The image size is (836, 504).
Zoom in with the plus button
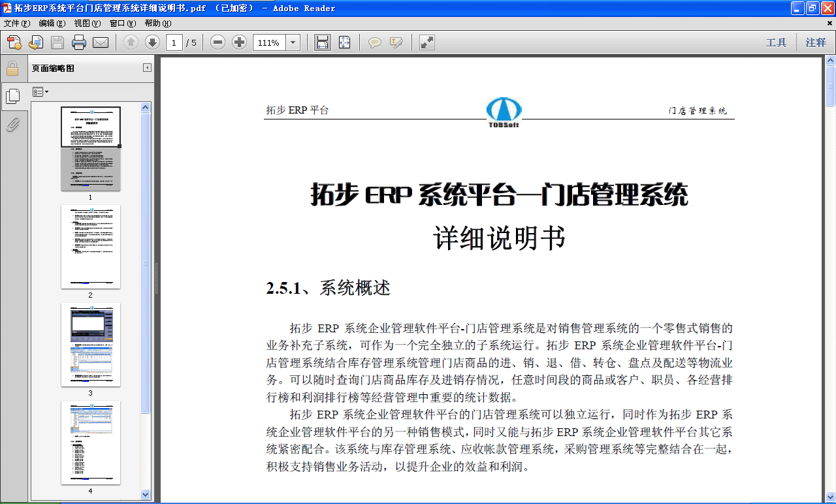click(x=240, y=43)
